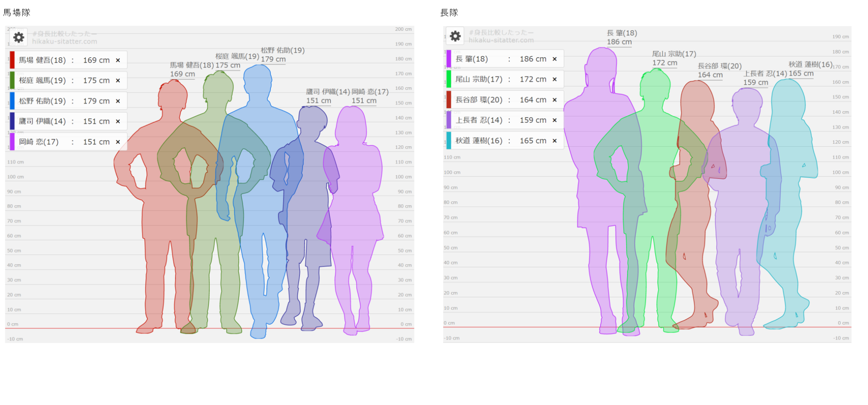Image resolution: width=868 pixels, height=405 pixels.
Task: Click the green swatch beside 尾山 宗助
Action: tap(449, 79)
